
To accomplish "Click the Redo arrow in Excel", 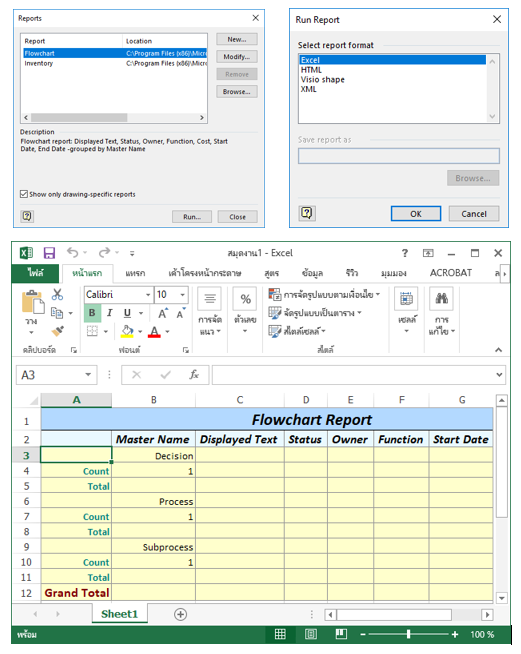I will point(104,252).
